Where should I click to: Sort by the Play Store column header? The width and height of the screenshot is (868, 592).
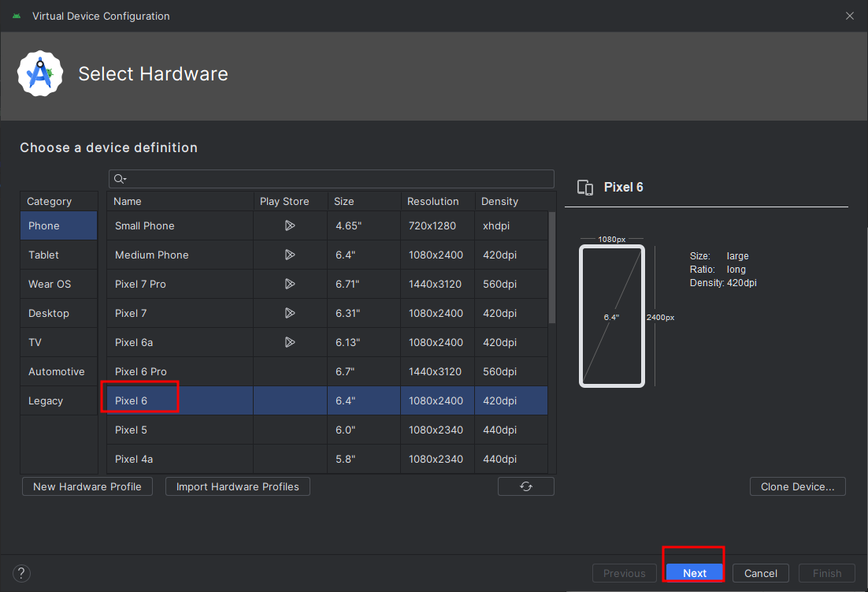291,201
